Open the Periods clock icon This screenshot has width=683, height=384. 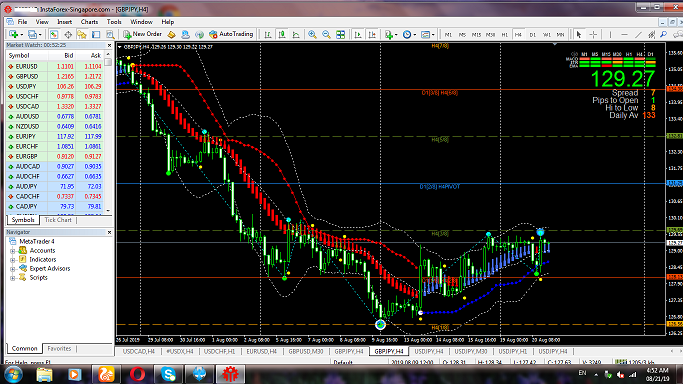(407, 34)
